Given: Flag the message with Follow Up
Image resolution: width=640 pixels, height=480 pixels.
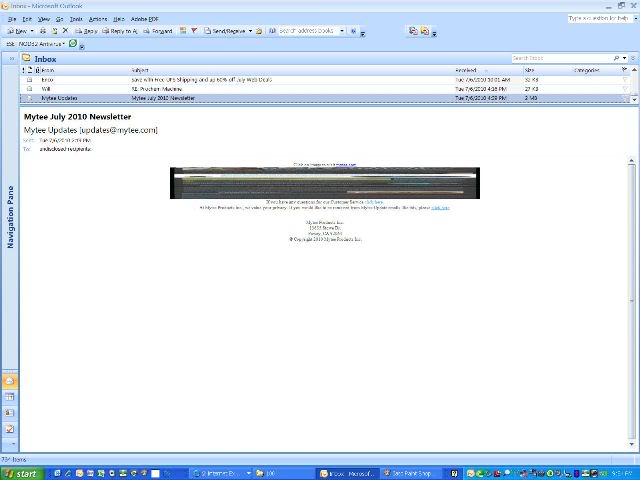Looking at the screenshot, I should (194, 31).
